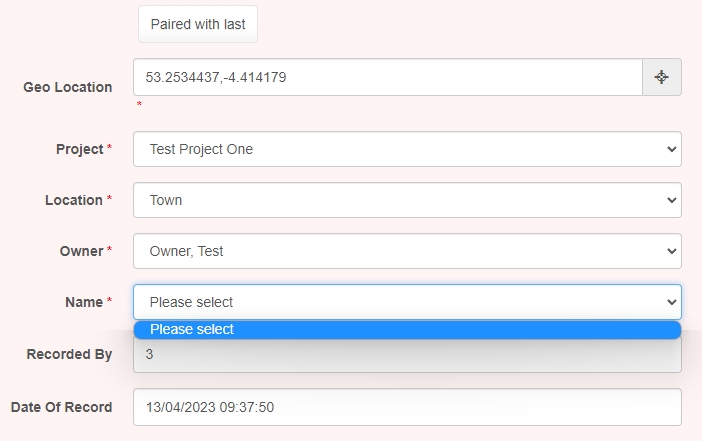Click the chevron arrow on the Location select

pos(671,200)
